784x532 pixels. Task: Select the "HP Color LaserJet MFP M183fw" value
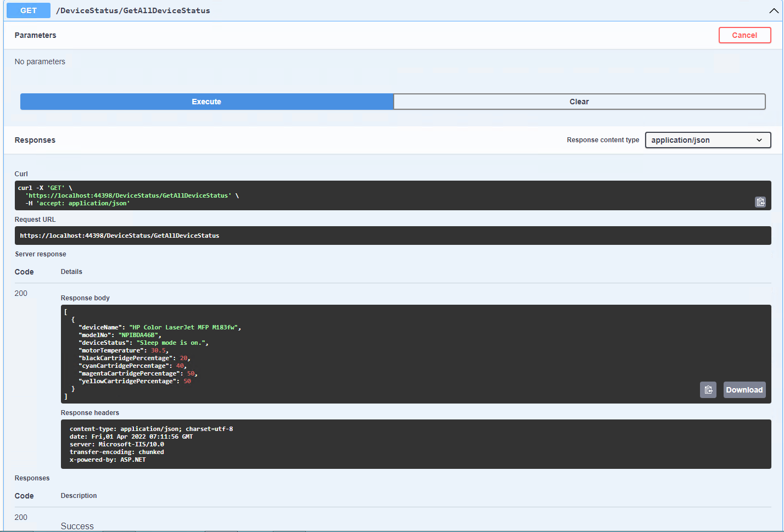183,327
